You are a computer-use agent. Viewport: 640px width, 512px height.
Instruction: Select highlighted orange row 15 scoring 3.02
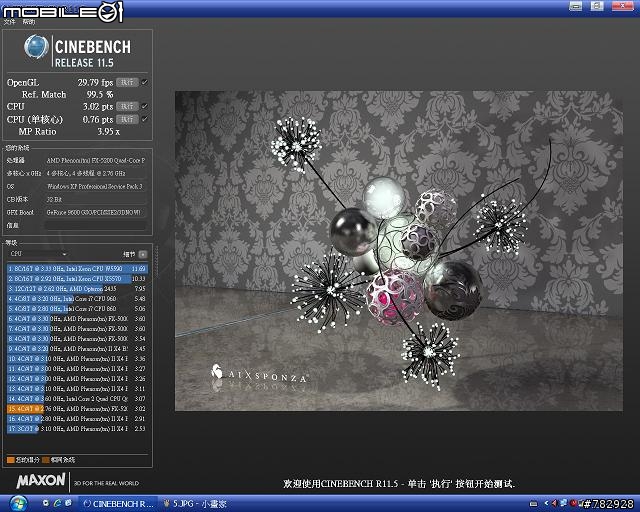point(77,409)
